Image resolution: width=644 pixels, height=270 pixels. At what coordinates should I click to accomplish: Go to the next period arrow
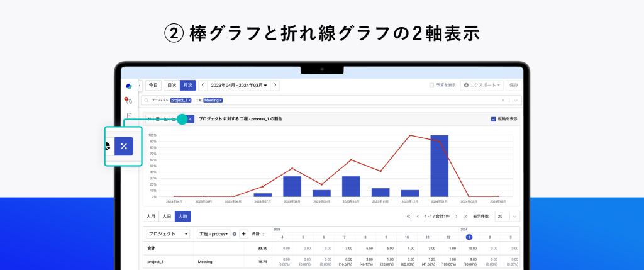275,85
